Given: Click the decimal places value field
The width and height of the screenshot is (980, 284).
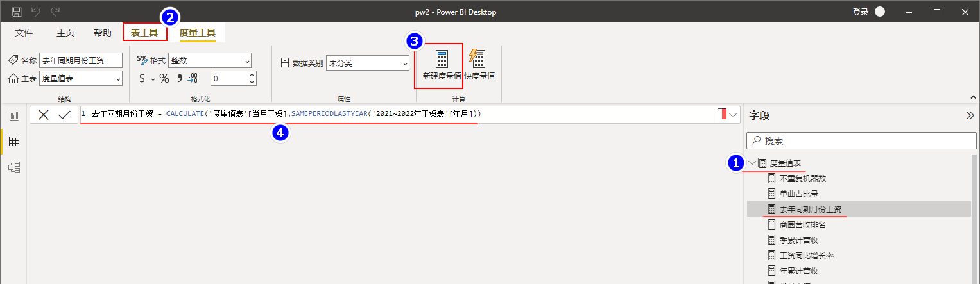Looking at the screenshot, I should [x=229, y=78].
